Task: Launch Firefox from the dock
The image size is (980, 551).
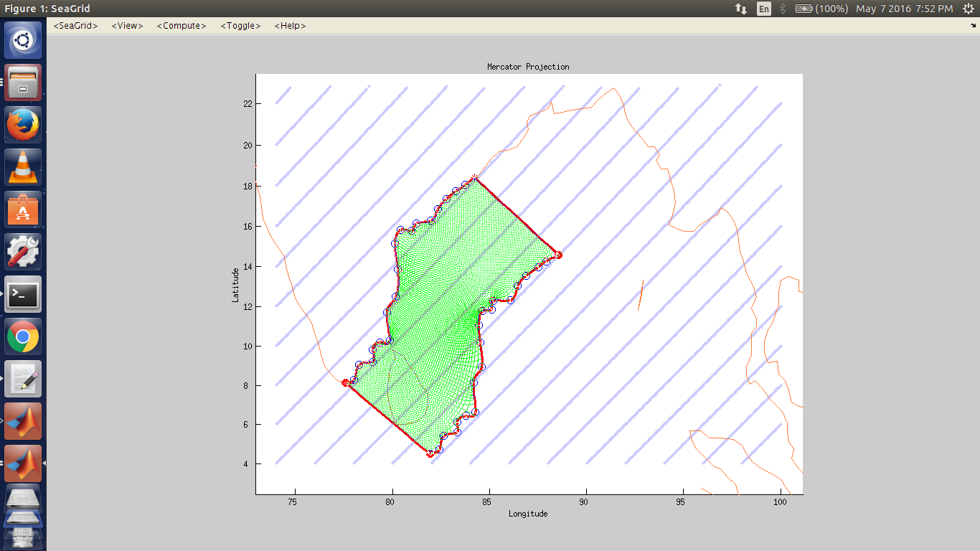Action: (x=23, y=125)
